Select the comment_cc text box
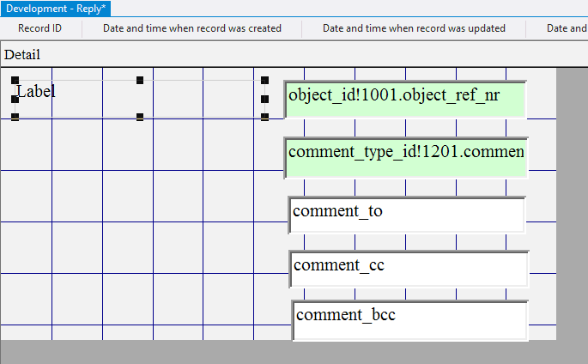The width and height of the screenshot is (588, 364). (409, 269)
